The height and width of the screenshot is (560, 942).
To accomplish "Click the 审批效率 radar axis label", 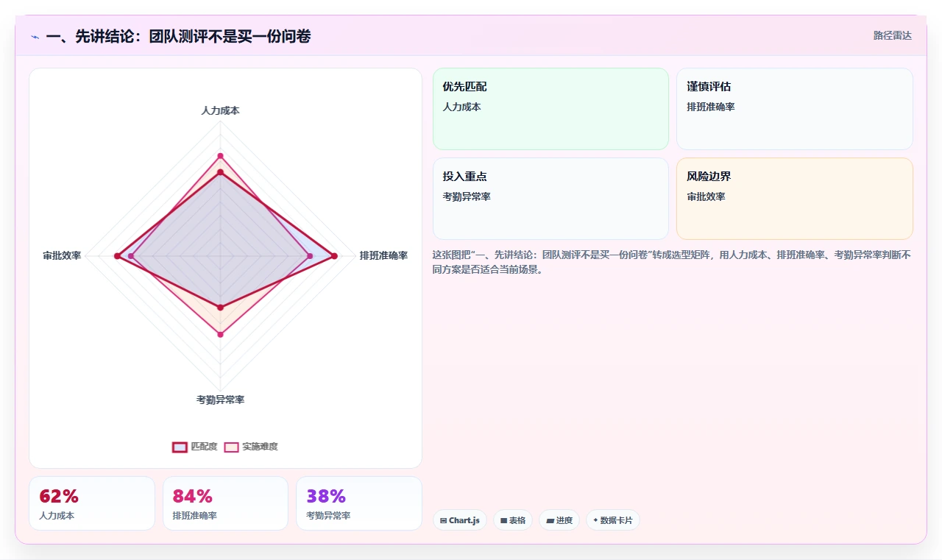I will click(x=62, y=256).
